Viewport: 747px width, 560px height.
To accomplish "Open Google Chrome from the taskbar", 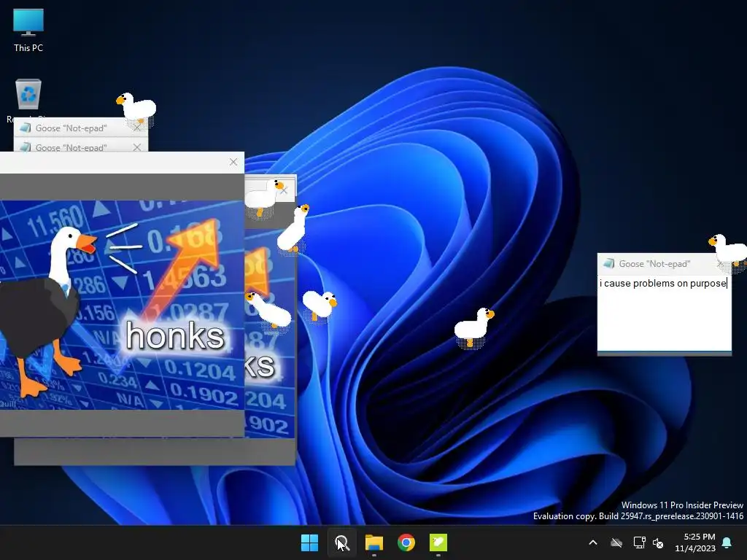I will tap(406, 542).
